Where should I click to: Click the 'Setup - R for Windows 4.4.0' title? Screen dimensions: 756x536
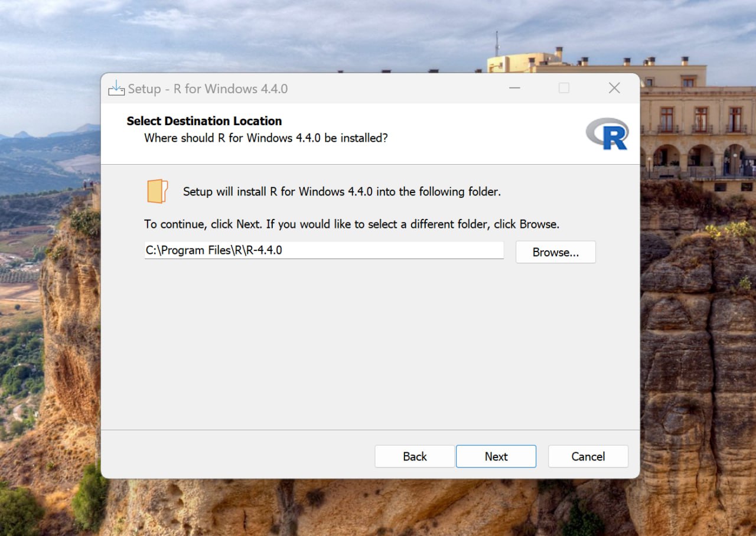click(208, 89)
